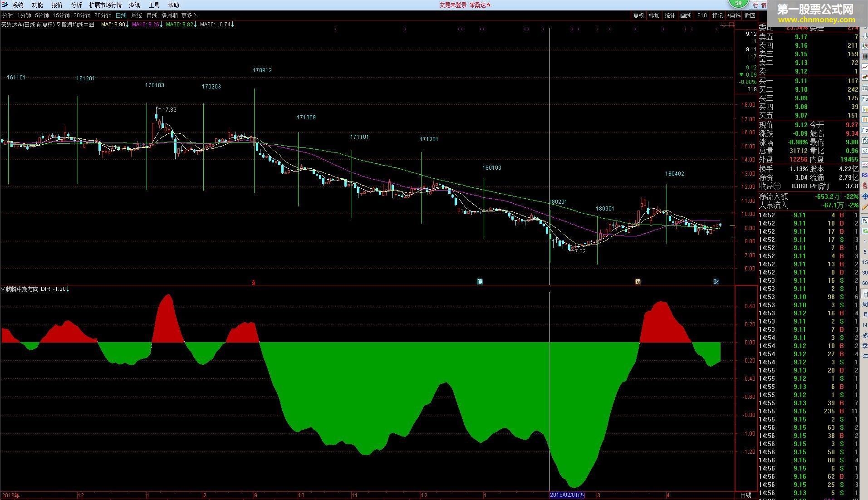Select the 月线 monthly period

[152, 15]
